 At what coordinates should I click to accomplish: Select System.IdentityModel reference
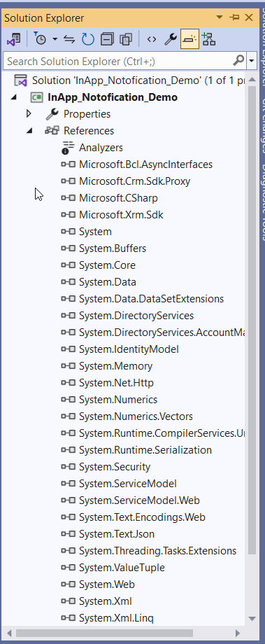pyautogui.click(x=129, y=349)
